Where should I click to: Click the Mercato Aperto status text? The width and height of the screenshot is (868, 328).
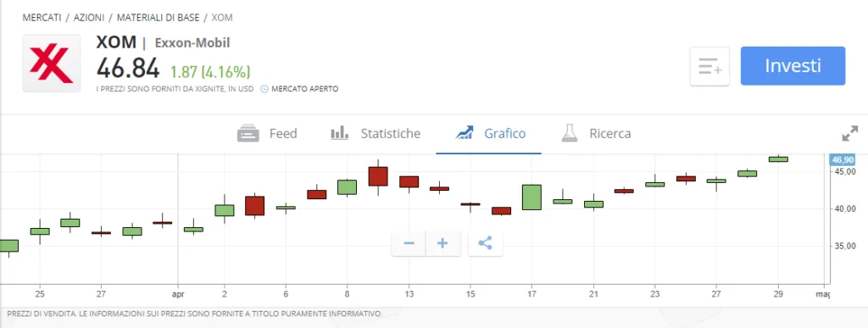(305, 88)
